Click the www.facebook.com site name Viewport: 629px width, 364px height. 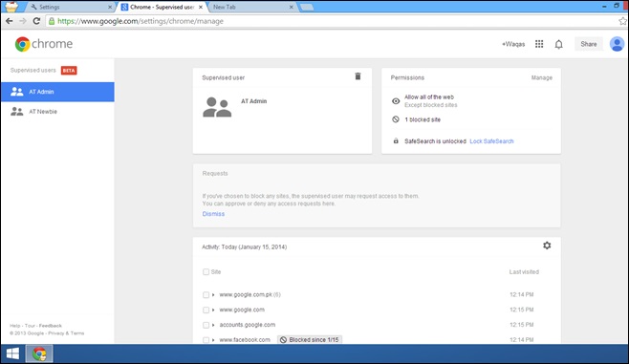pos(245,340)
